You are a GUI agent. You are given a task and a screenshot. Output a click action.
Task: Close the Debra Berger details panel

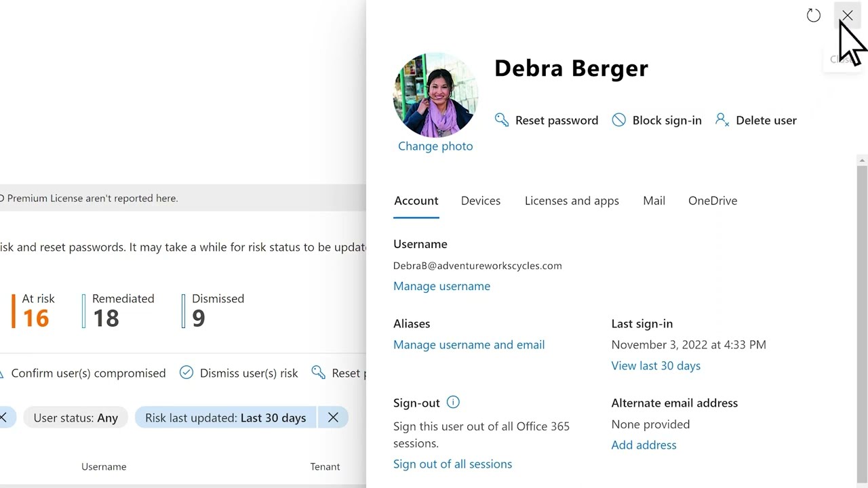click(848, 16)
